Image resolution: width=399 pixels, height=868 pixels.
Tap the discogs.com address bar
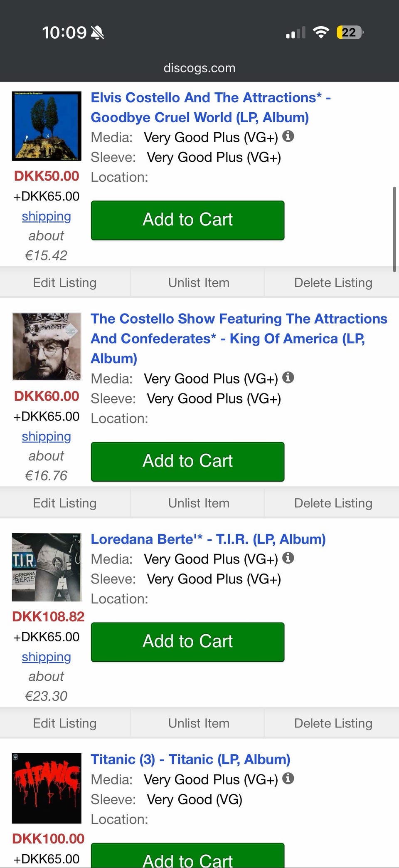pyautogui.click(x=199, y=68)
